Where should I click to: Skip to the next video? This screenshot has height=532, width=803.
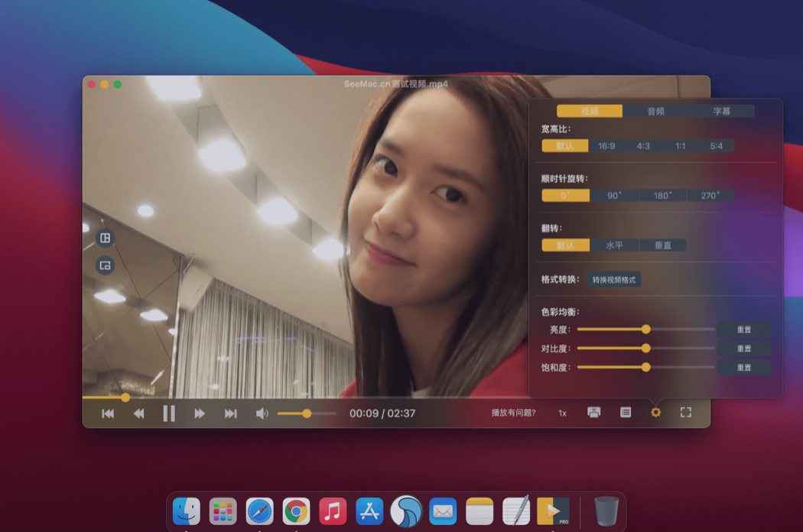tap(230, 412)
